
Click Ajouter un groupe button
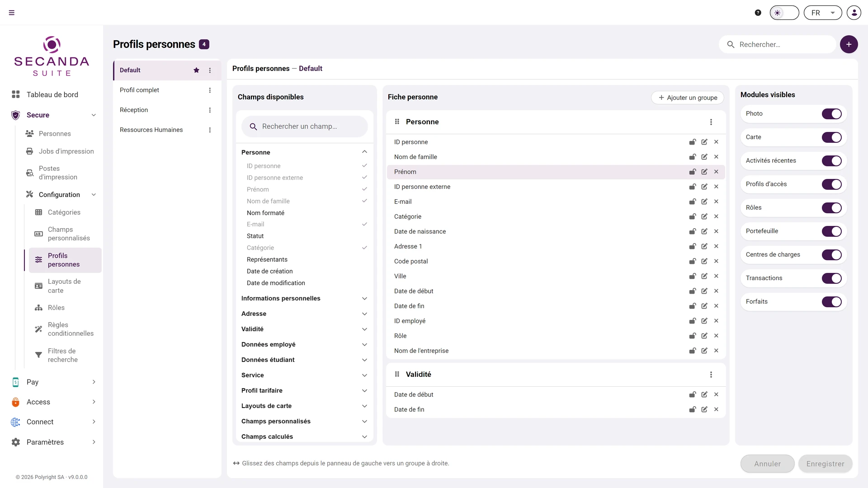coord(688,98)
